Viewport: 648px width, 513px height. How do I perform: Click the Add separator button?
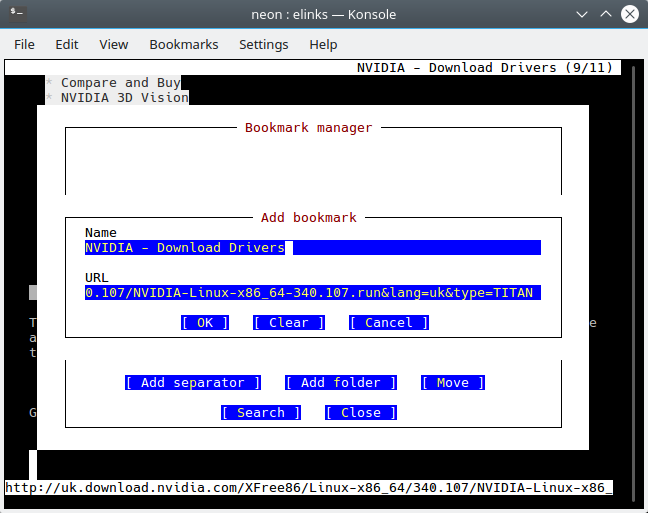coord(193,382)
